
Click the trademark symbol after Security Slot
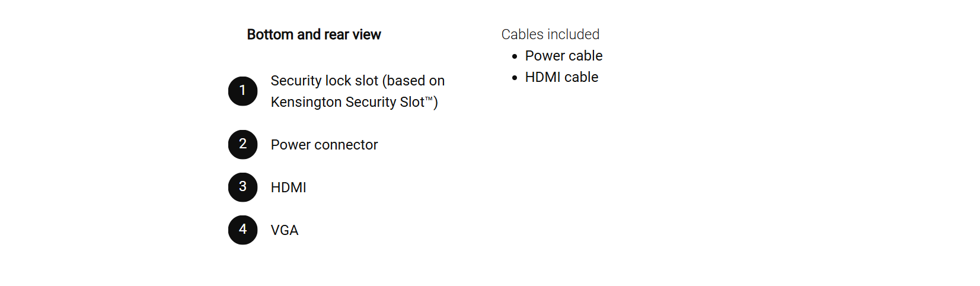pos(429,99)
